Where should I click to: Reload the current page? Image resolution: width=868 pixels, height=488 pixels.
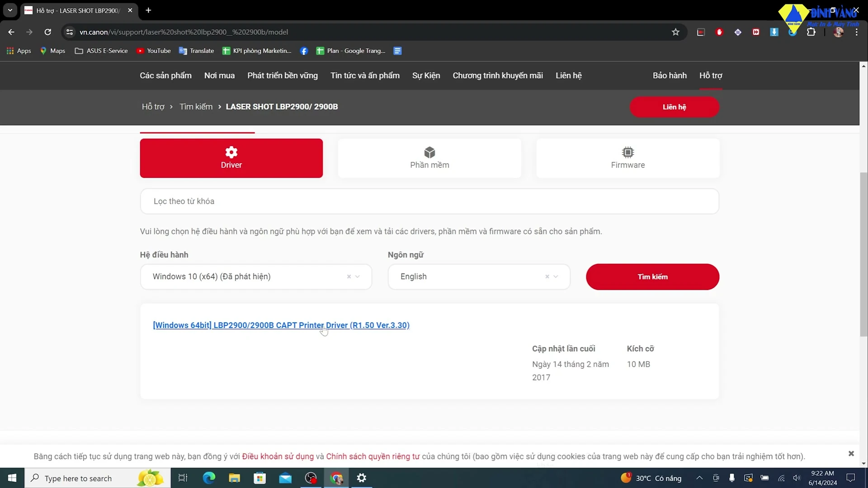(x=47, y=32)
